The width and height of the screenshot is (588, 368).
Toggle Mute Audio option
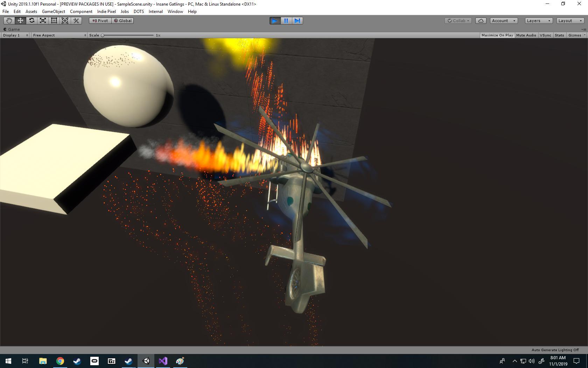pyautogui.click(x=526, y=35)
